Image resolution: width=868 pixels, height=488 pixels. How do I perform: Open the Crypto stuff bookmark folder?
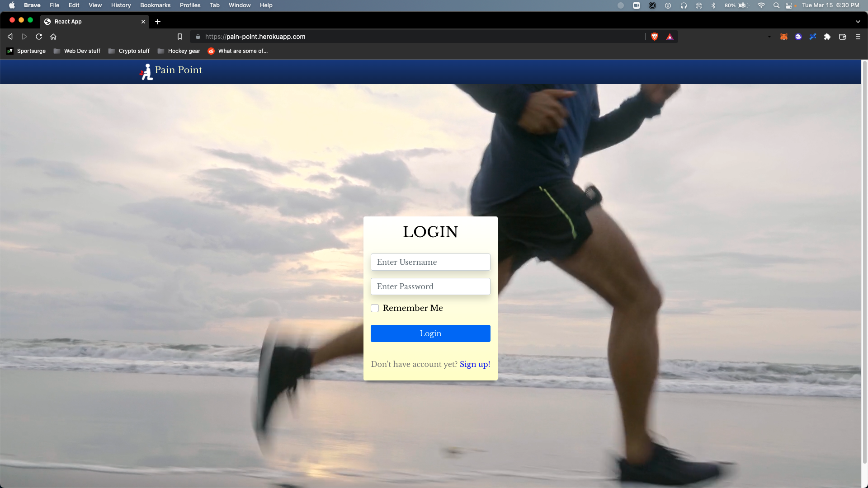(129, 51)
